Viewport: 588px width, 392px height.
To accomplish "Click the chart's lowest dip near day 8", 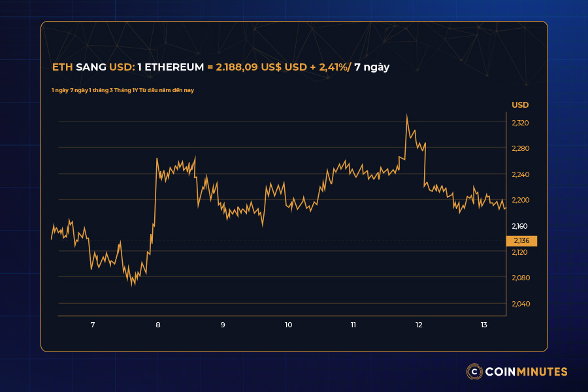I will click(x=133, y=286).
